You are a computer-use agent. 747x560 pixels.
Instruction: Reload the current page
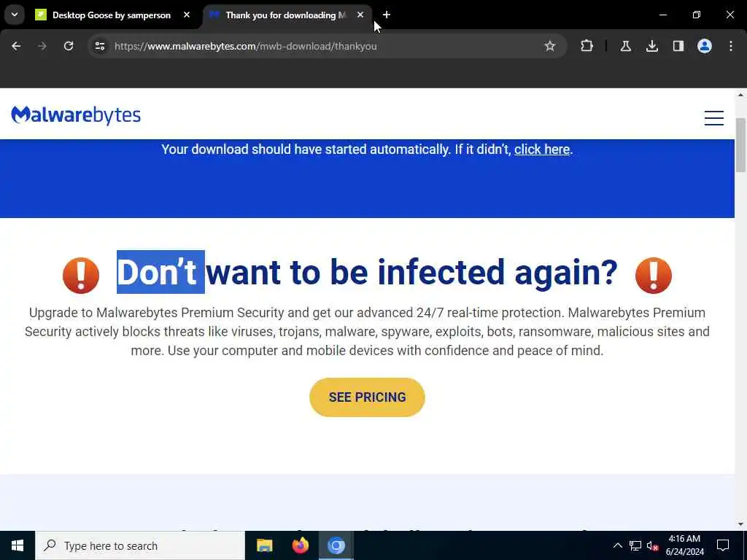(69, 46)
